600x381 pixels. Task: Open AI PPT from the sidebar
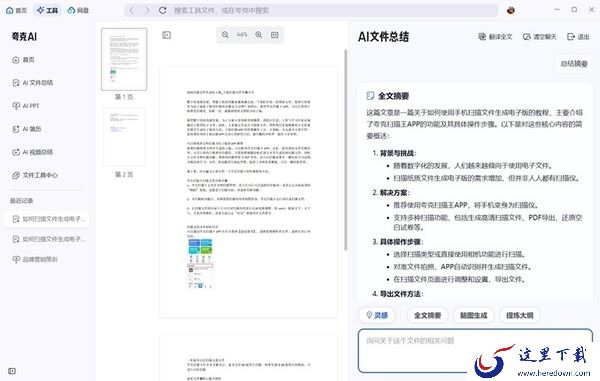pyautogui.click(x=26, y=106)
